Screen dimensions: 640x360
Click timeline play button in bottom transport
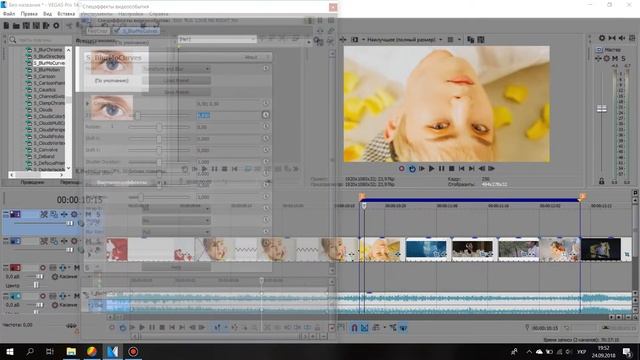point(142,327)
